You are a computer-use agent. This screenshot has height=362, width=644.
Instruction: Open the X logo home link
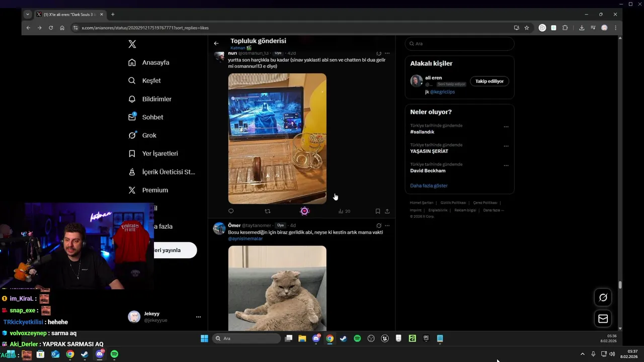pos(132,44)
